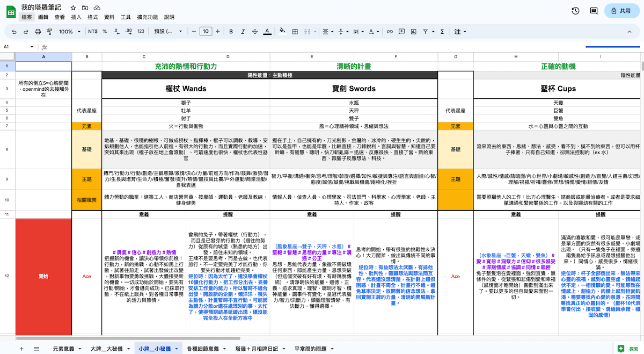The height and width of the screenshot is (354, 644).
Task: Open the borders tool
Action: 295,32
